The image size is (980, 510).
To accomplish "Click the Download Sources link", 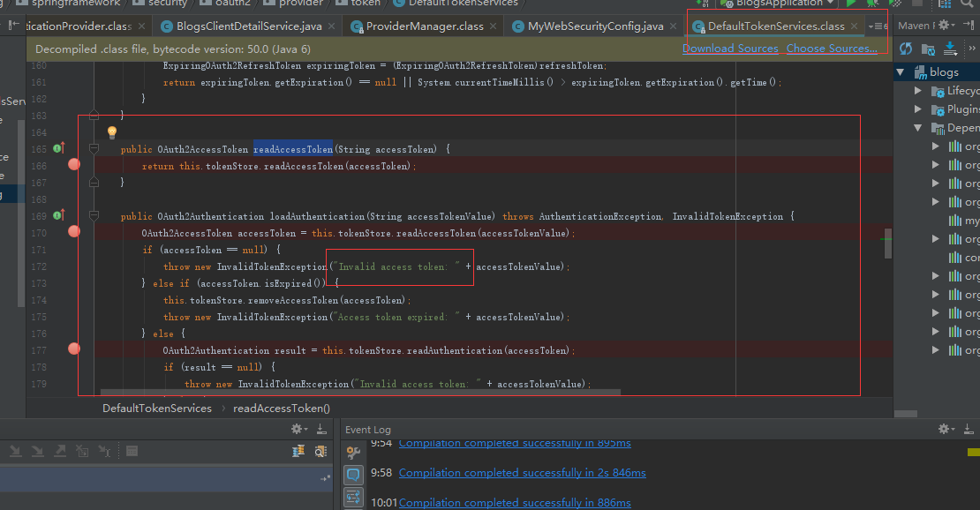I will (730, 48).
